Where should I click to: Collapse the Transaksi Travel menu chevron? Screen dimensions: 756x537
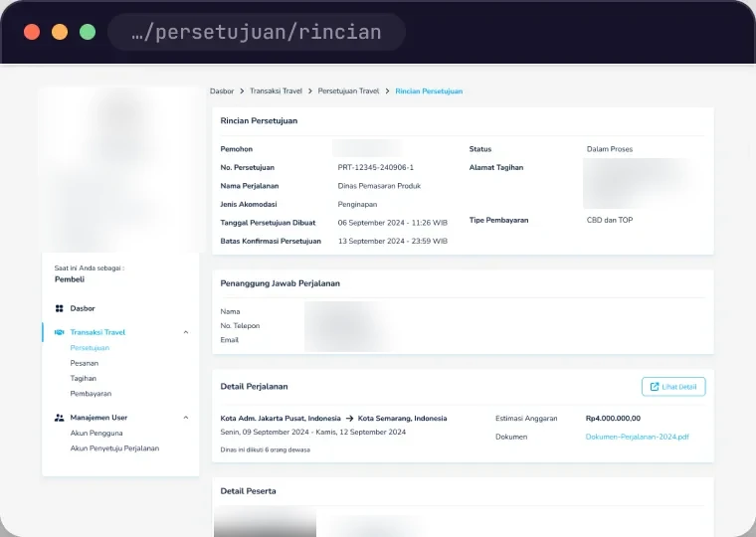186,332
